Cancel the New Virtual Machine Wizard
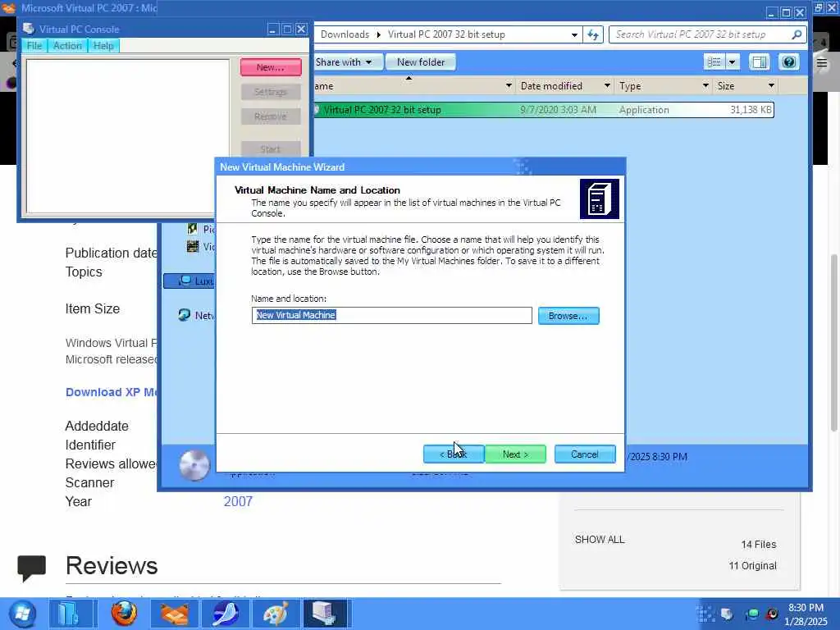840x630 pixels. [584, 454]
